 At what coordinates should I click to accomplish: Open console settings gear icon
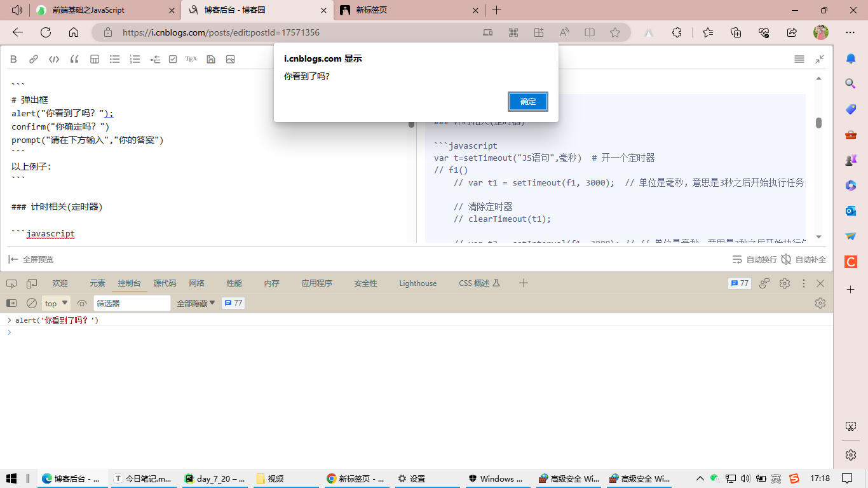[x=820, y=303]
